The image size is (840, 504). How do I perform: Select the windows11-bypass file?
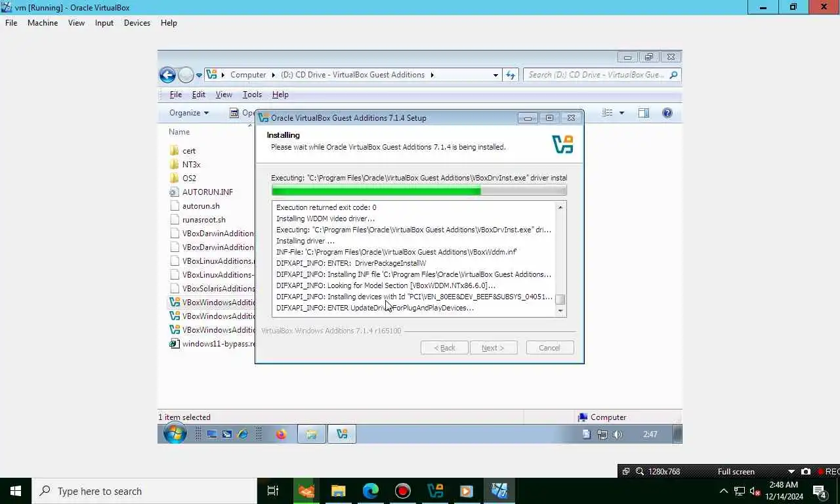click(x=211, y=344)
